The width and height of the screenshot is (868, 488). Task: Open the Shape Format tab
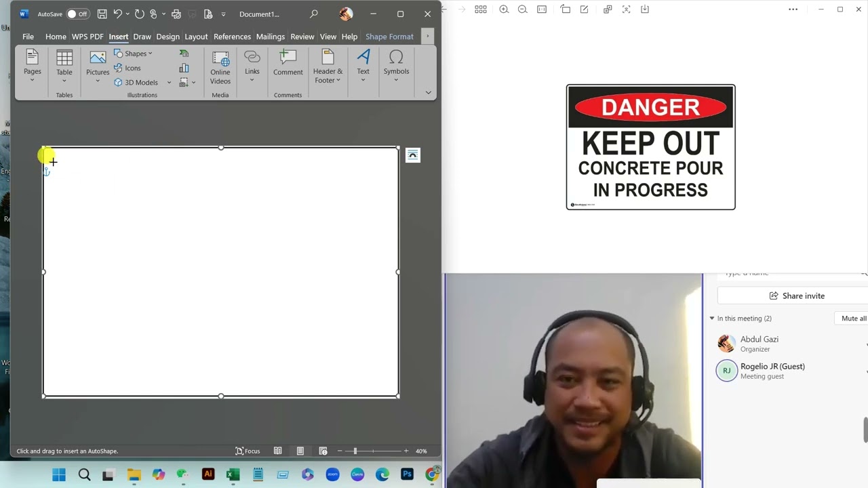pos(389,37)
